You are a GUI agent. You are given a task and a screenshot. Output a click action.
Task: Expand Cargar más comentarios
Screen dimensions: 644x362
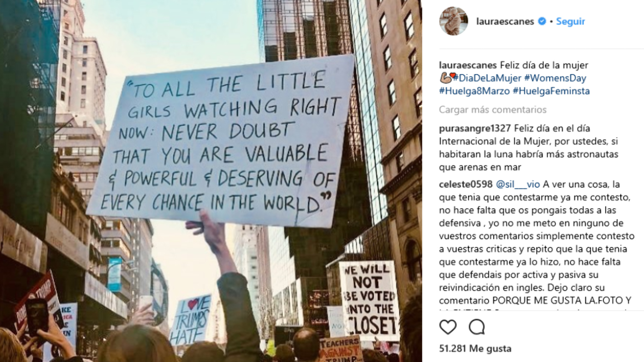pos(492,110)
